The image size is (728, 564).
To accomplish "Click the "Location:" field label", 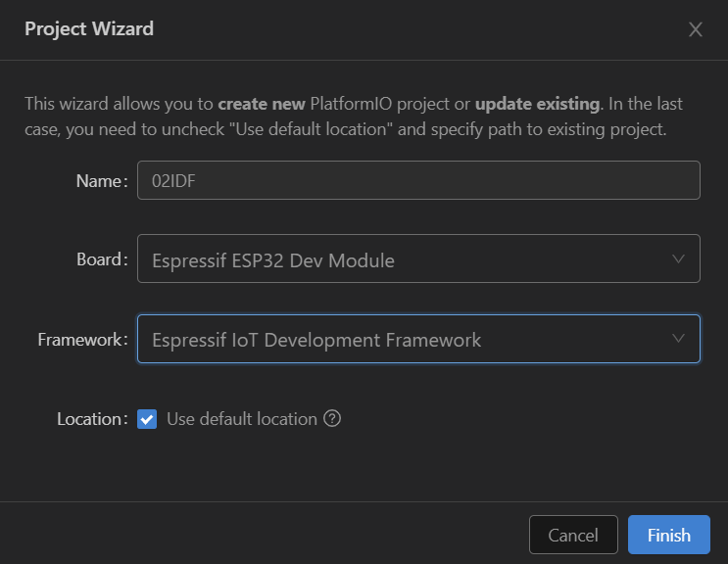I will click(92, 419).
